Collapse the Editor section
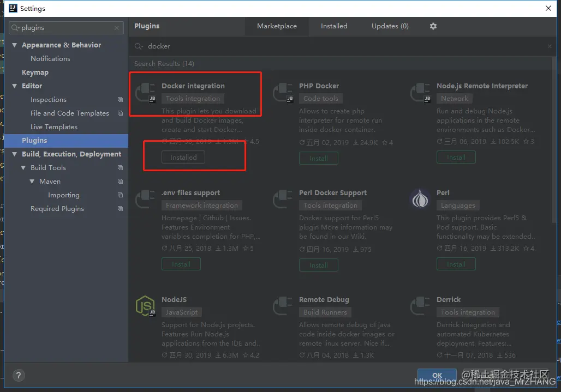 pos(15,86)
